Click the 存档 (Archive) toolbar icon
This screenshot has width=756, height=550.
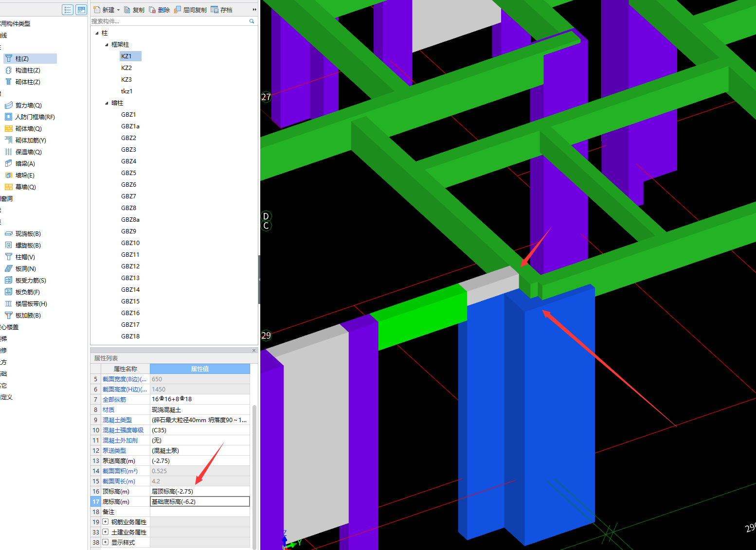pos(215,10)
